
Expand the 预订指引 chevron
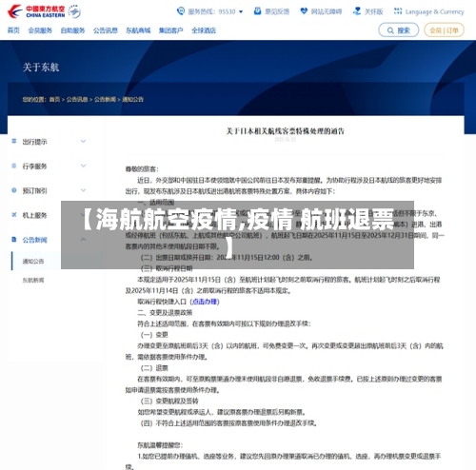(83, 190)
